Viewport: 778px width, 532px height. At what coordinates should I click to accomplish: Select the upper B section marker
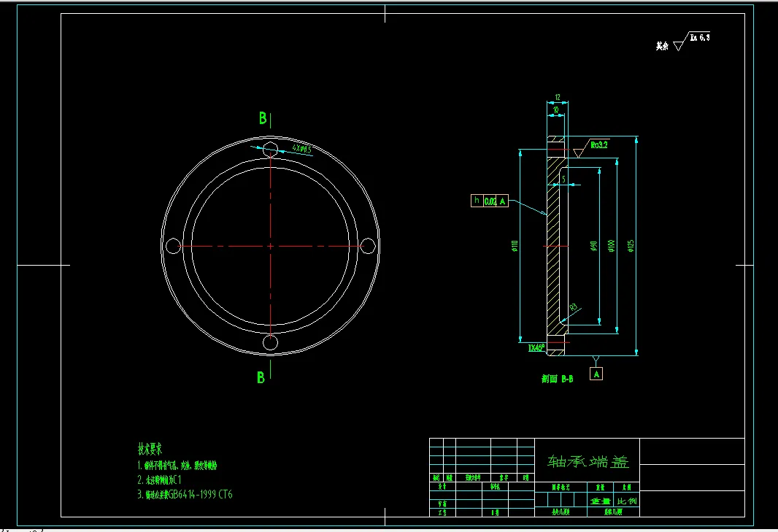(263, 118)
